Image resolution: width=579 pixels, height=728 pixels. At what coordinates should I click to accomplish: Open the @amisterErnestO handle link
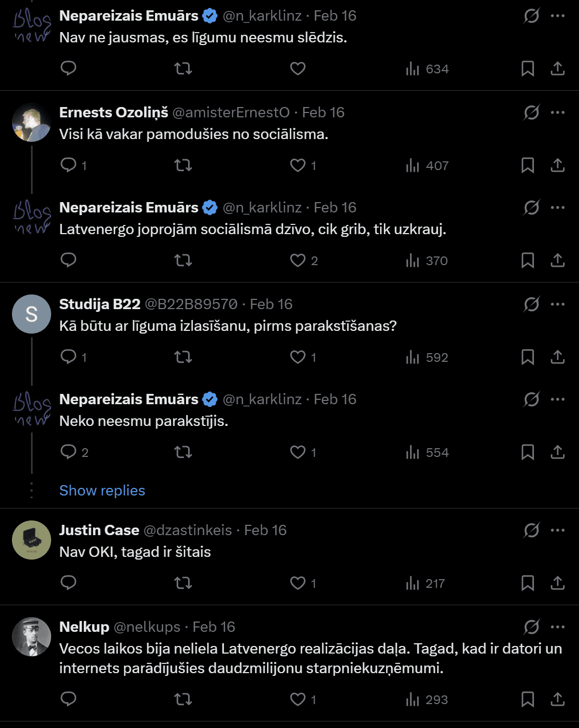pos(231,112)
